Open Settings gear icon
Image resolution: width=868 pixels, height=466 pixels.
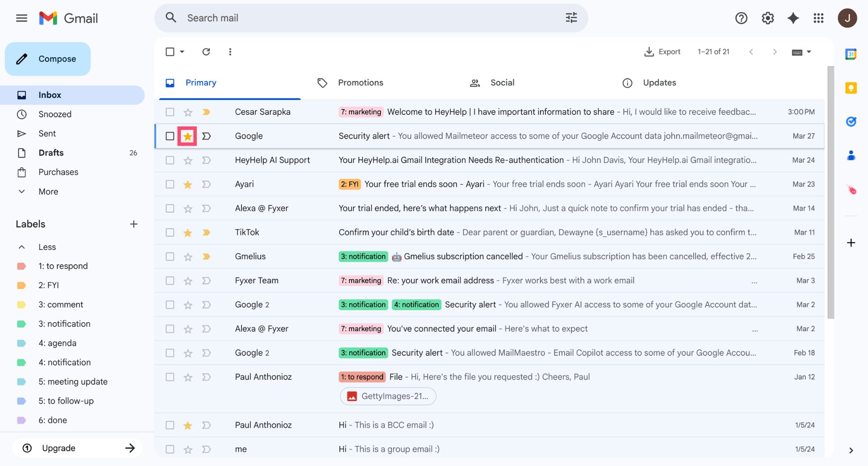(767, 18)
